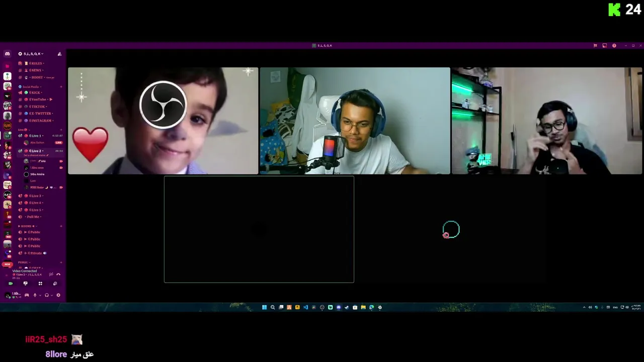Open Microsoft Edge from taskbar
644x362 pixels.
pyautogui.click(x=371, y=307)
